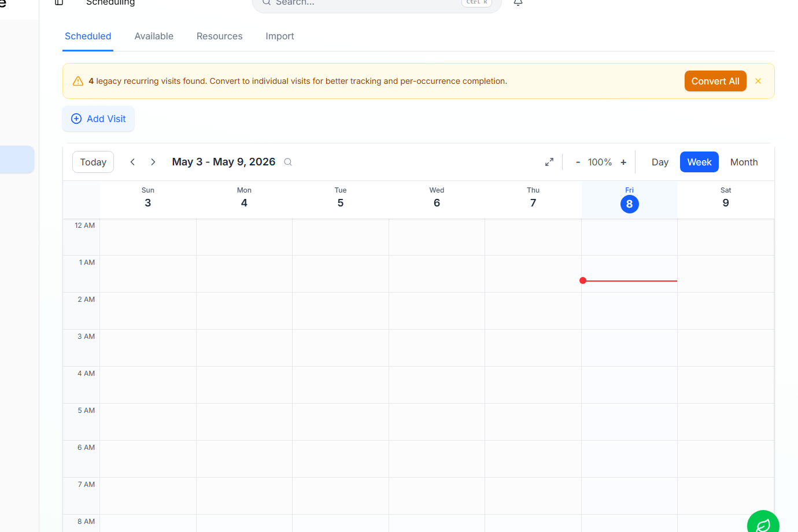The image size is (798, 532).
Task: Switch to the Available tab
Action: (154, 36)
